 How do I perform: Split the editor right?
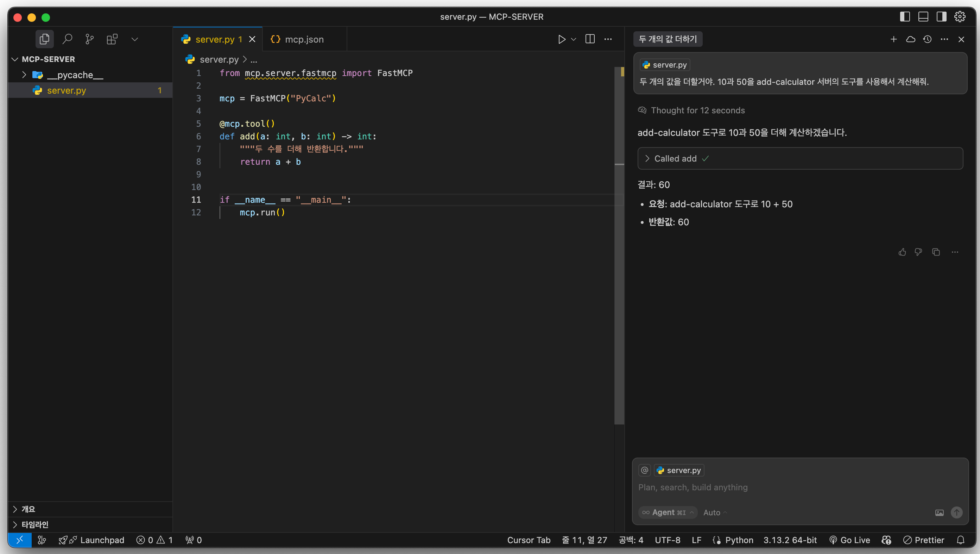[x=590, y=39]
